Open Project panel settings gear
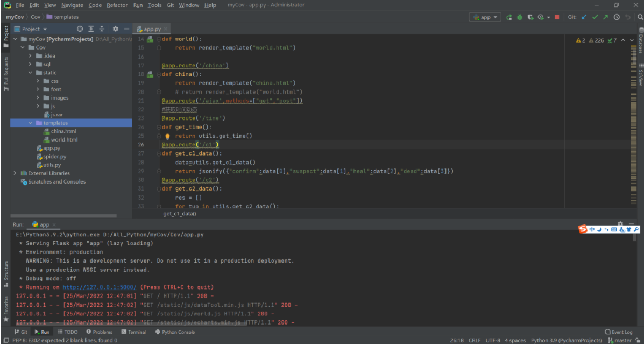Screen dimensions: 644x345 (115, 29)
